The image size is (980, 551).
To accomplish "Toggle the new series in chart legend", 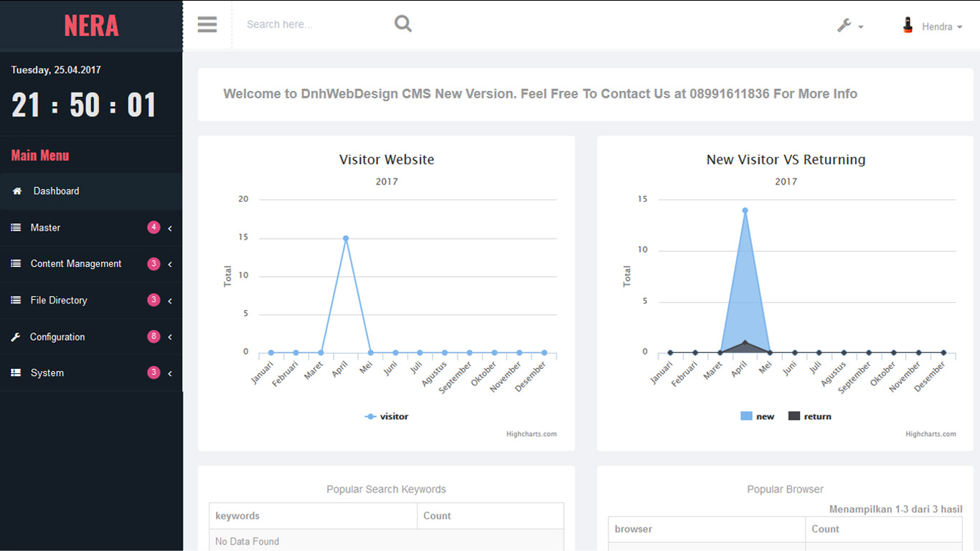I will (757, 417).
